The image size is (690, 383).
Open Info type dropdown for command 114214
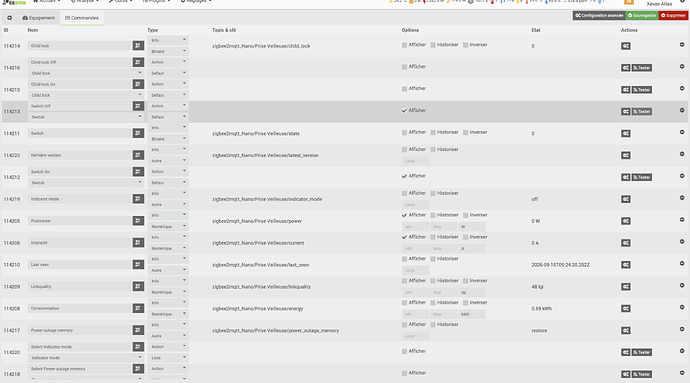168,40
